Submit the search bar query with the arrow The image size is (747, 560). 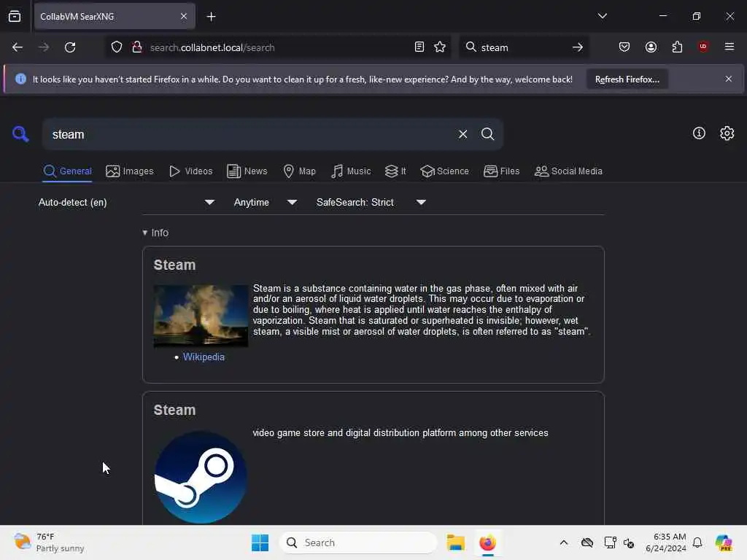point(578,47)
